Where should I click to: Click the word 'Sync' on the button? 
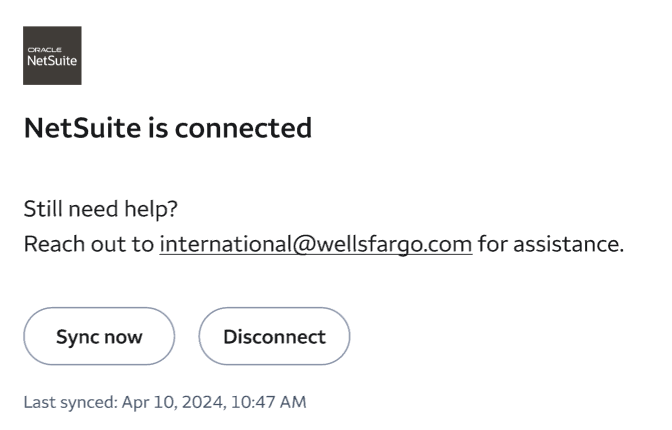tap(73, 336)
